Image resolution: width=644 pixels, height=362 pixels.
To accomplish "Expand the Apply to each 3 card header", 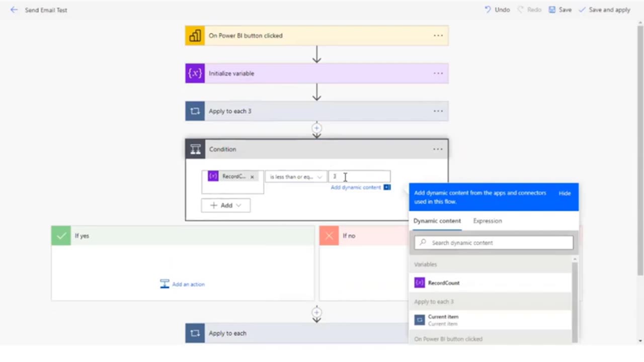I will click(316, 111).
